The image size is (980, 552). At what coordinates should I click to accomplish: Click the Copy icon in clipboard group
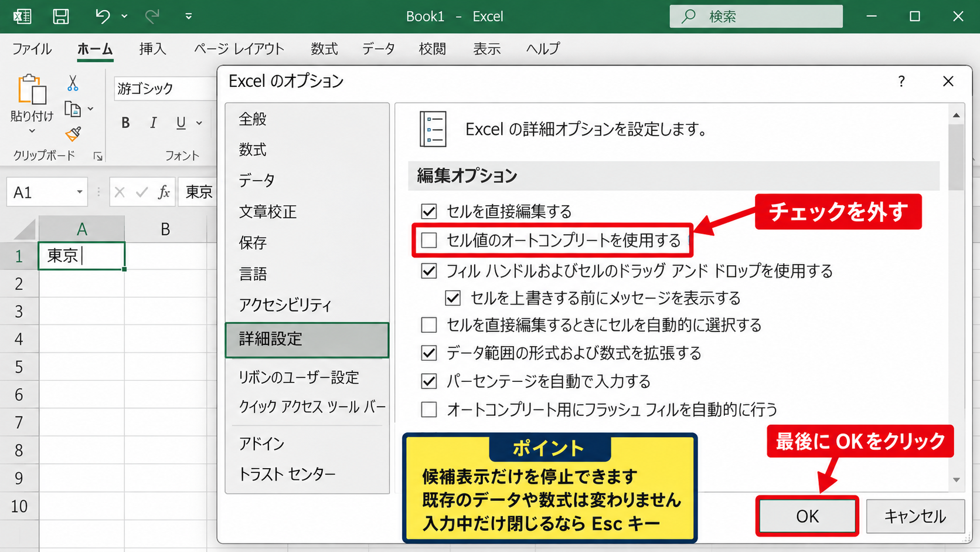point(73,109)
